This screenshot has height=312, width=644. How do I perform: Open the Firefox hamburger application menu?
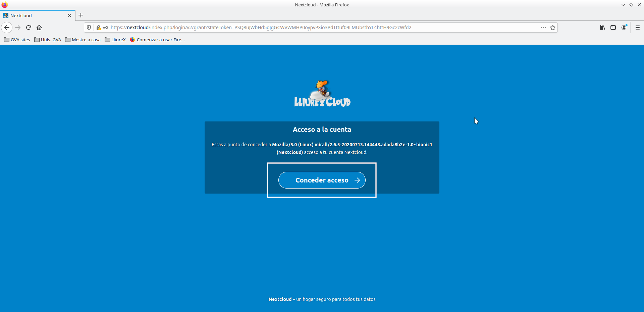coord(637,28)
